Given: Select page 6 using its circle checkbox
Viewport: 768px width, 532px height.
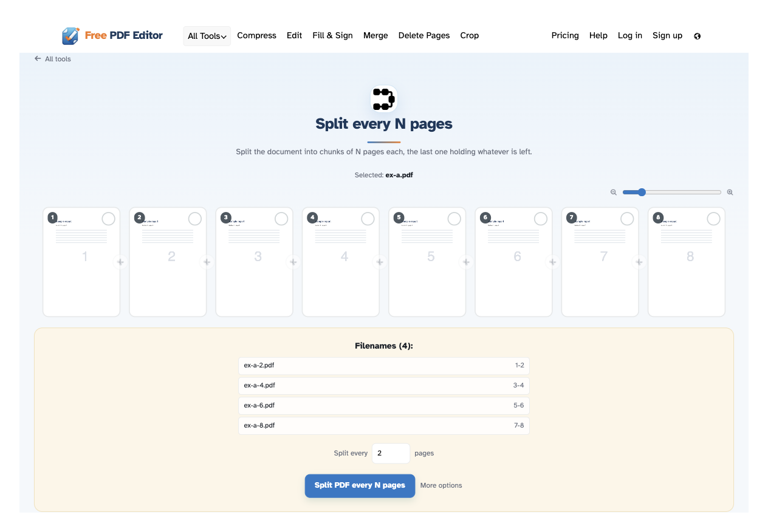Looking at the screenshot, I should (x=541, y=219).
